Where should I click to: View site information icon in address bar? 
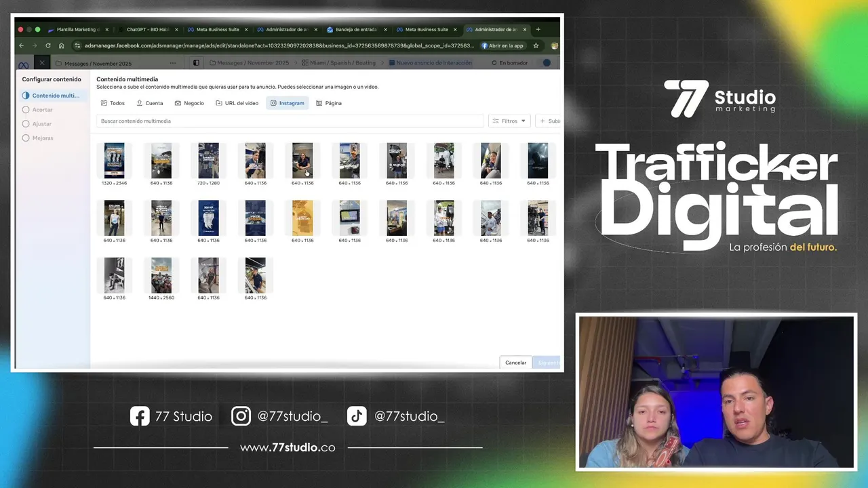coord(77,45)
